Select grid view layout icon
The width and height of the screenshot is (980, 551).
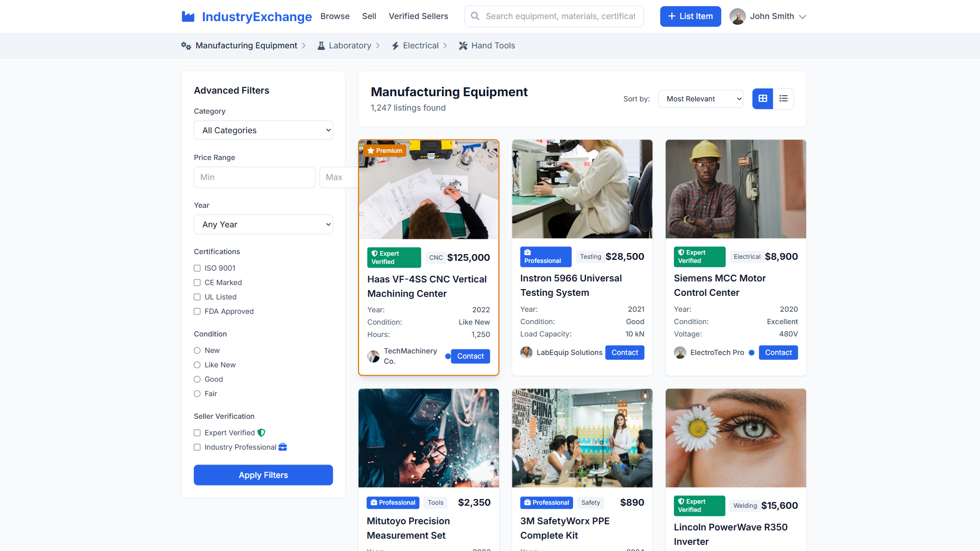pos(762,98)
